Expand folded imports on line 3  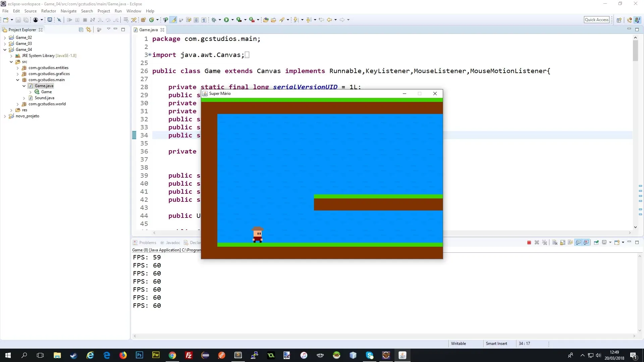150,55
